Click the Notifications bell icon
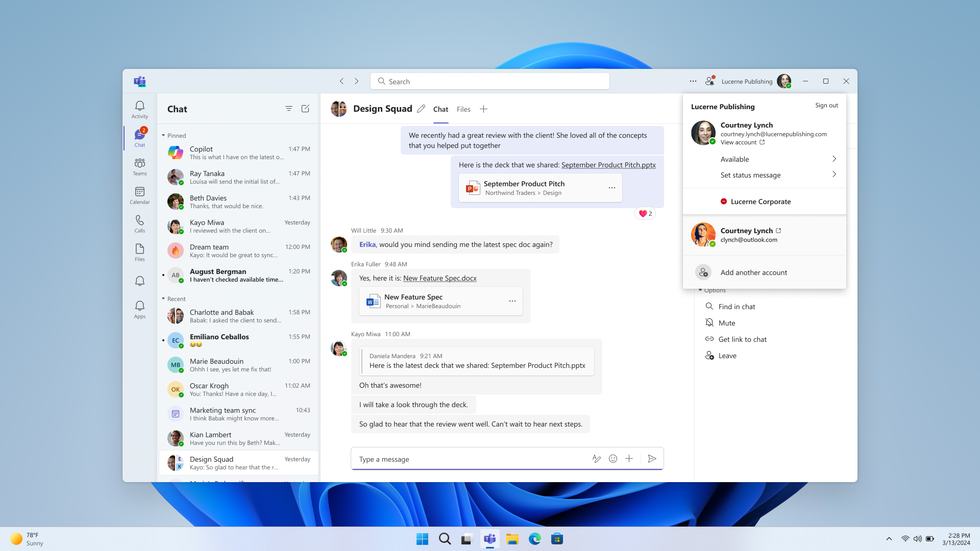This screenshot has height=551, width=980. pos(139,281)
